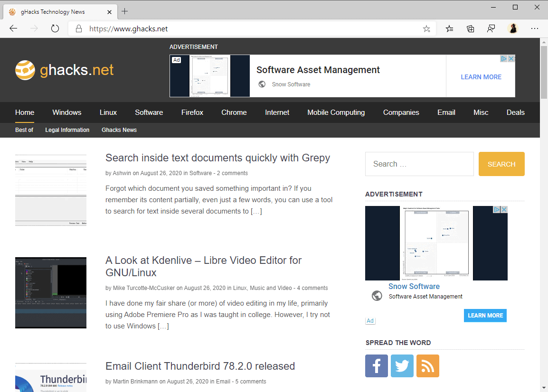Click the page vertical scrollbar thumb
This screenshot has height=392, width=548.
(x=544, y=72)
